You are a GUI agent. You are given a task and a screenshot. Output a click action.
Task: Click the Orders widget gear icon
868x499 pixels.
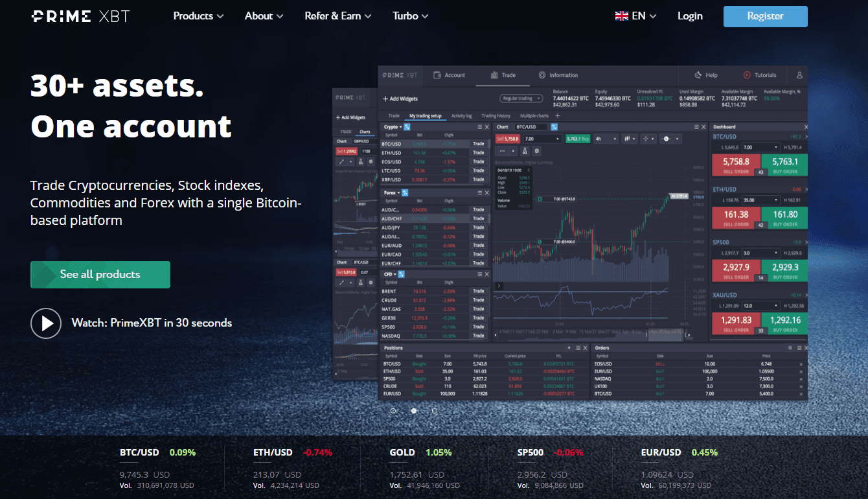[791, 348]
